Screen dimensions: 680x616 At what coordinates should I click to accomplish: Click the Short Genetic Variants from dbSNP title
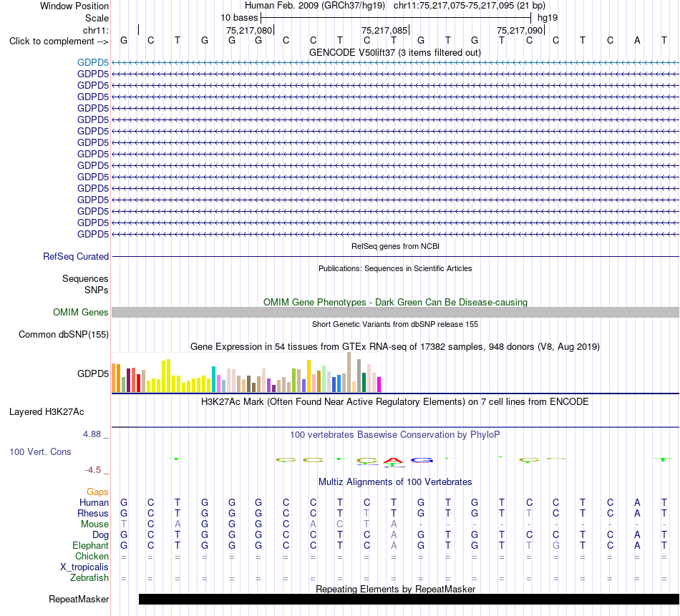tap(394, 324)
